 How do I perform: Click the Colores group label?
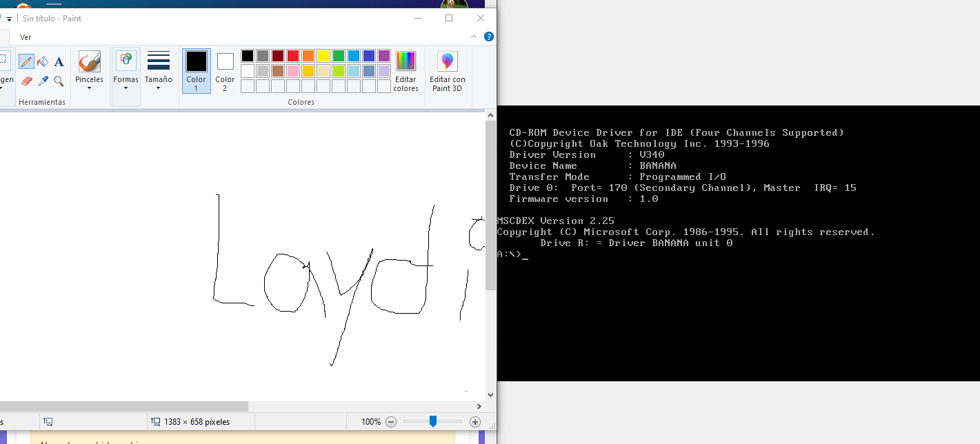click(x=301, y=102)
